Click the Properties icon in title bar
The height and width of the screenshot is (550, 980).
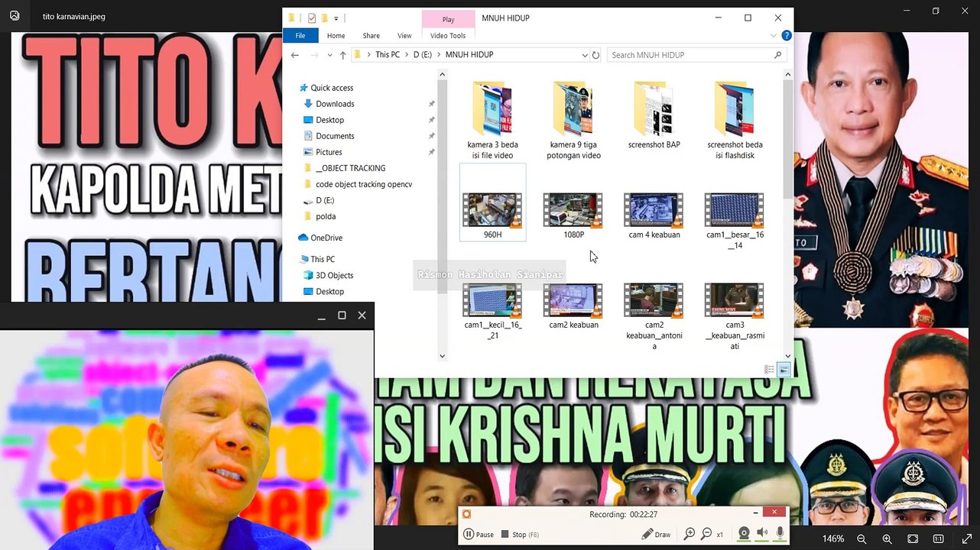[x=311, y=18]
